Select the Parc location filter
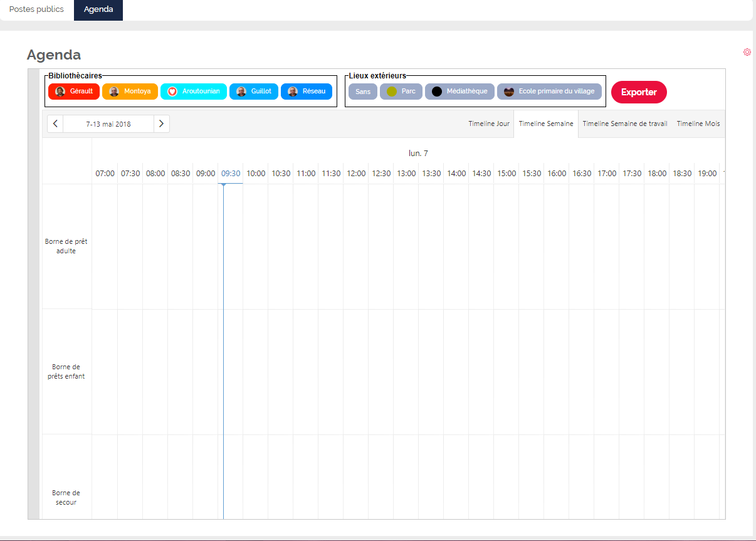 [x=401, y=92]
